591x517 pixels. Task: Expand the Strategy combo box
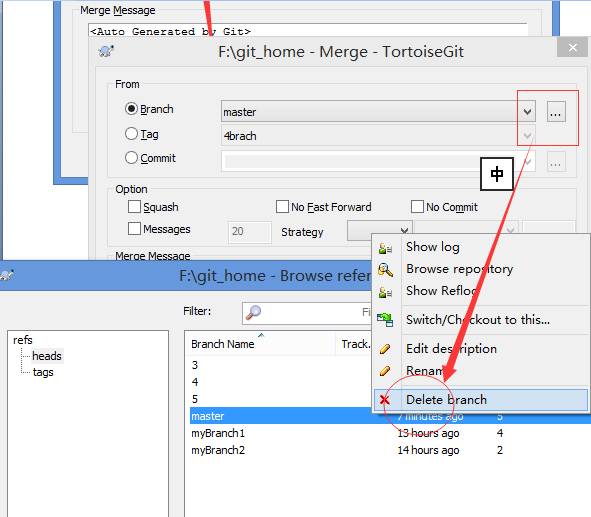380,231
